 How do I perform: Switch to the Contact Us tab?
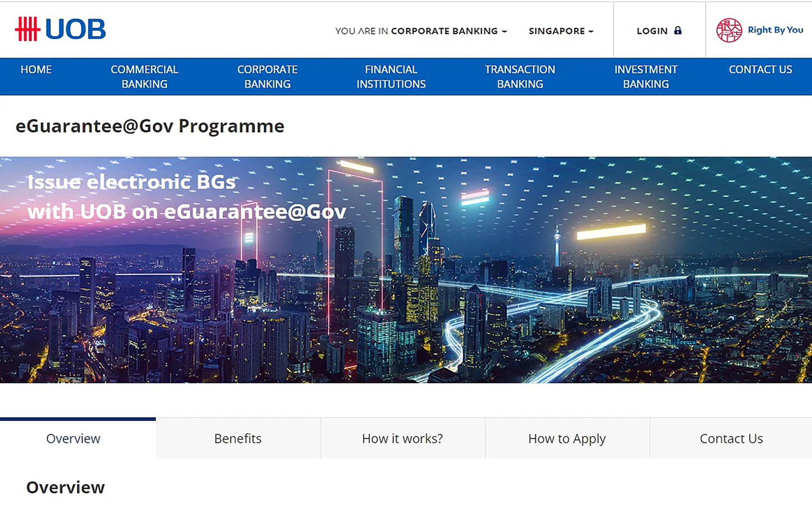click(731, 438)
